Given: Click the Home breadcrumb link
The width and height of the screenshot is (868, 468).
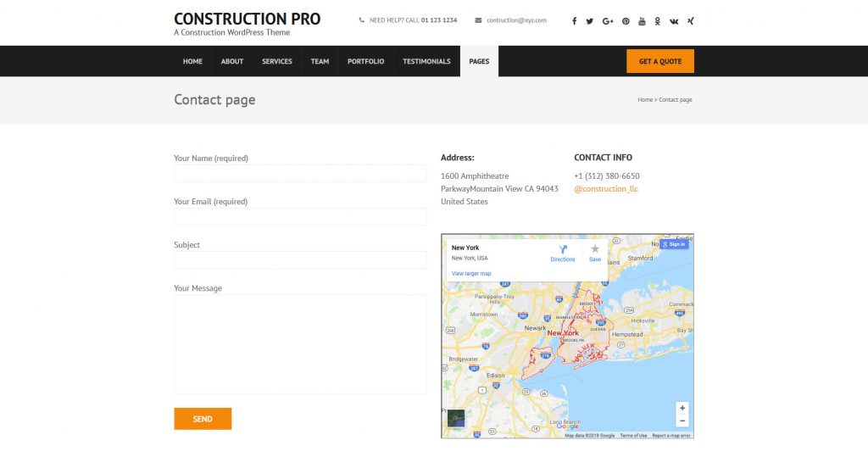Looking at the screenshot, I should click(645, 100).
